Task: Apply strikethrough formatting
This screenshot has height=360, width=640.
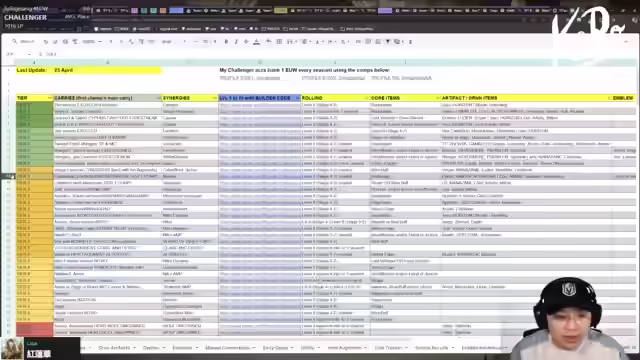Action: pyautogui.click(x=246, y=42)
